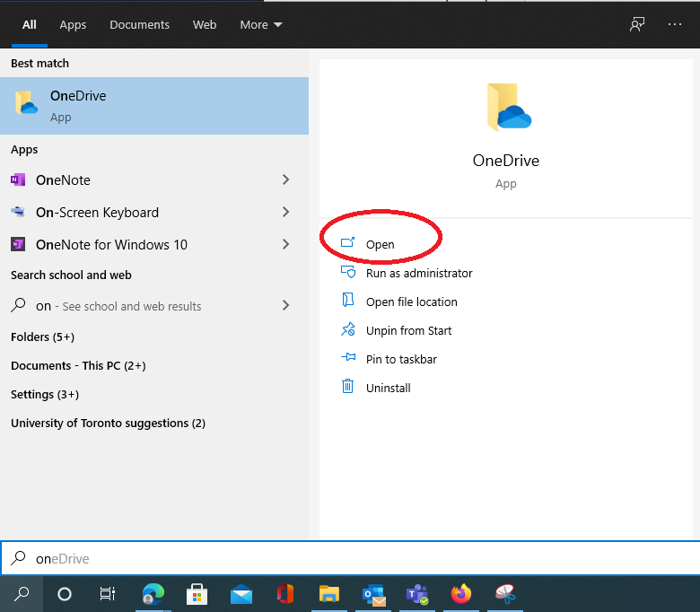
Task: Click the Run as administrator shield icon
Action: tap(348, 271)
